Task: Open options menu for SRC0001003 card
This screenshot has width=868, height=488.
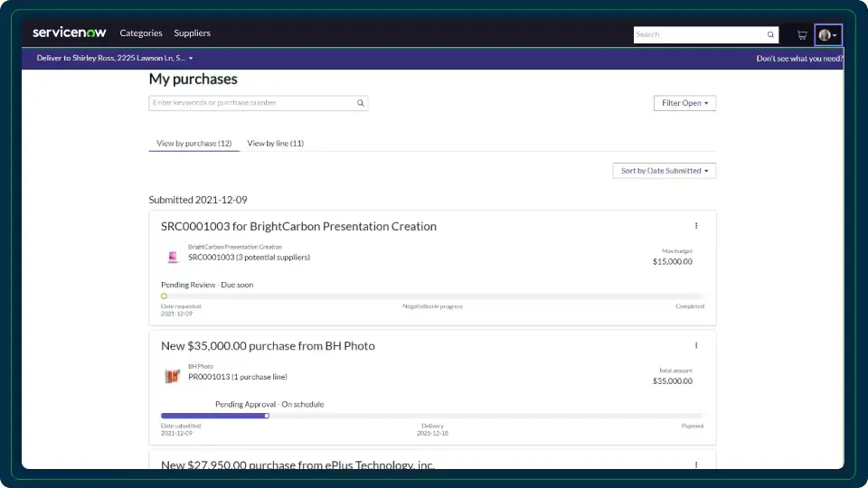Action: (x=696, y=226)
